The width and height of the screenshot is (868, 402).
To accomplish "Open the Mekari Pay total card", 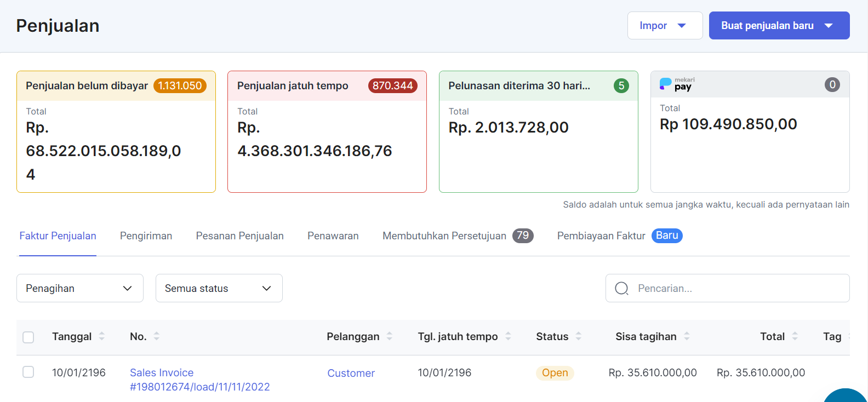I will pyautogui.click(x=750, y=131).
